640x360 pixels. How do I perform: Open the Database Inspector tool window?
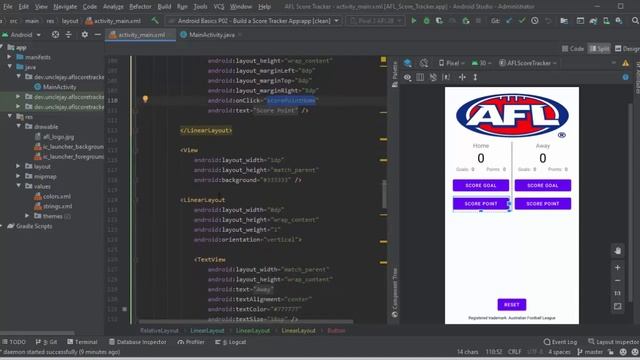click(138, 342)
